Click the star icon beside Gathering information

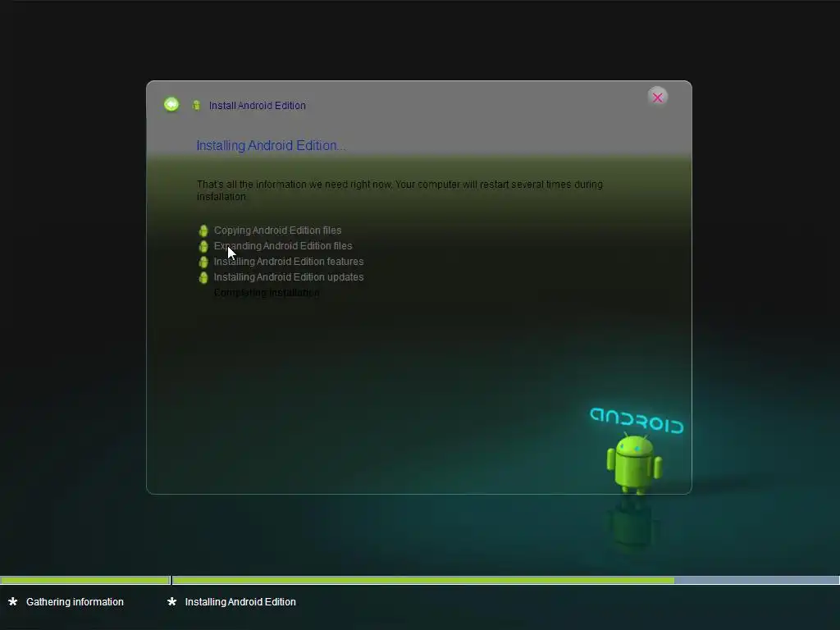[x=13, y=601]
